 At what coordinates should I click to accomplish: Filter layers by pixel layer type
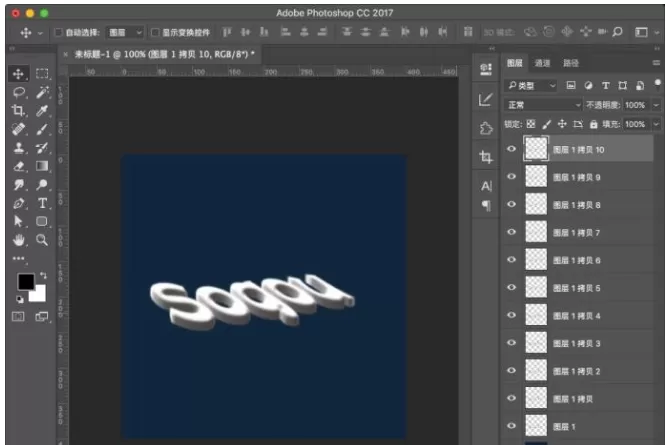571,86
